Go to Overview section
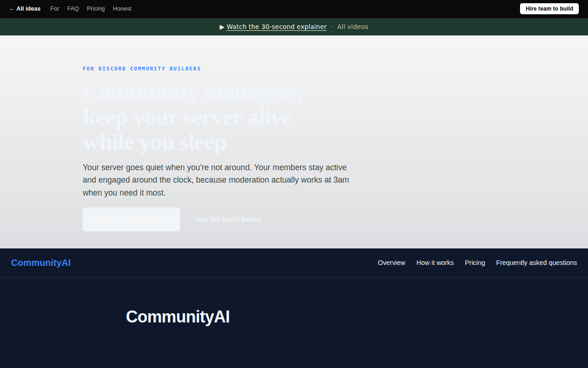This screenshot has height=368, width=588. [391, 263]
